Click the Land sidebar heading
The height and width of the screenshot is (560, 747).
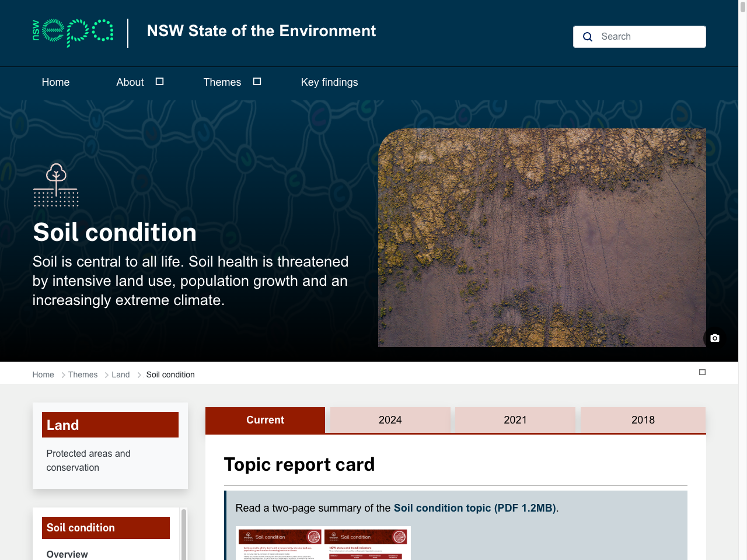(x=64, y=425)
